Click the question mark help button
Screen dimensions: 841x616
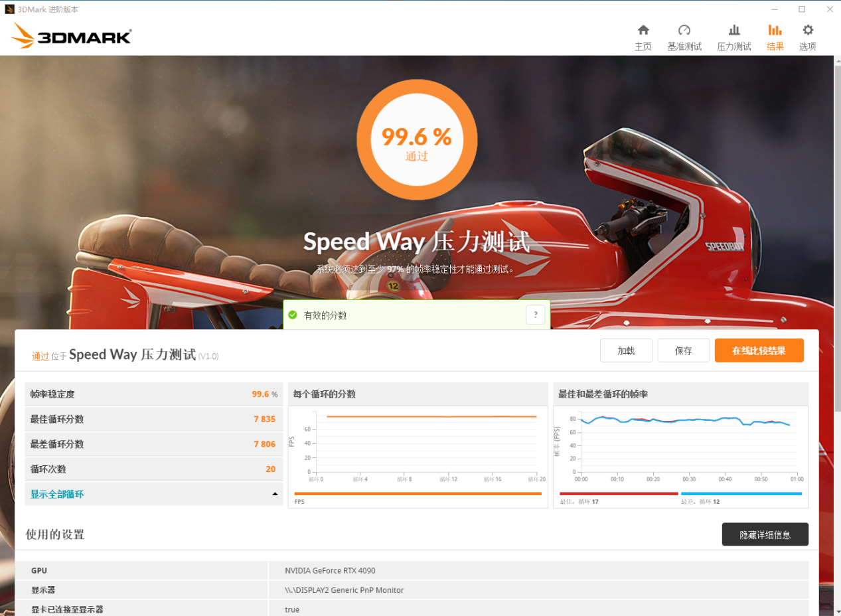[x=536, y=315]
